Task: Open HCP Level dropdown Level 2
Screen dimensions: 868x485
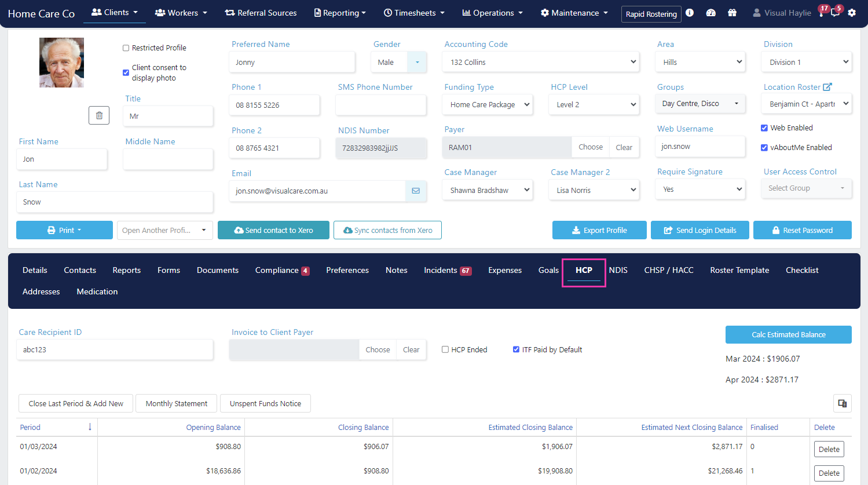Action: [594, 105]
